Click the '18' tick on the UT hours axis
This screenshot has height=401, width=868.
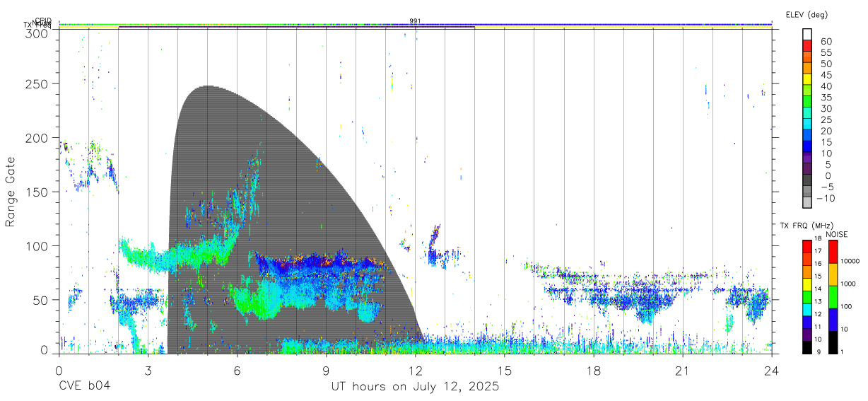tap(593, 371)
